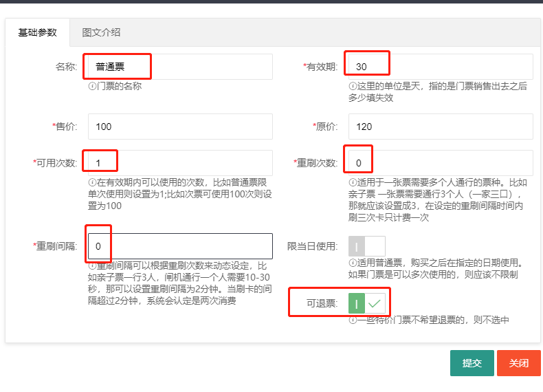Click the info icon under the 有效期 field

pos(353,87)
